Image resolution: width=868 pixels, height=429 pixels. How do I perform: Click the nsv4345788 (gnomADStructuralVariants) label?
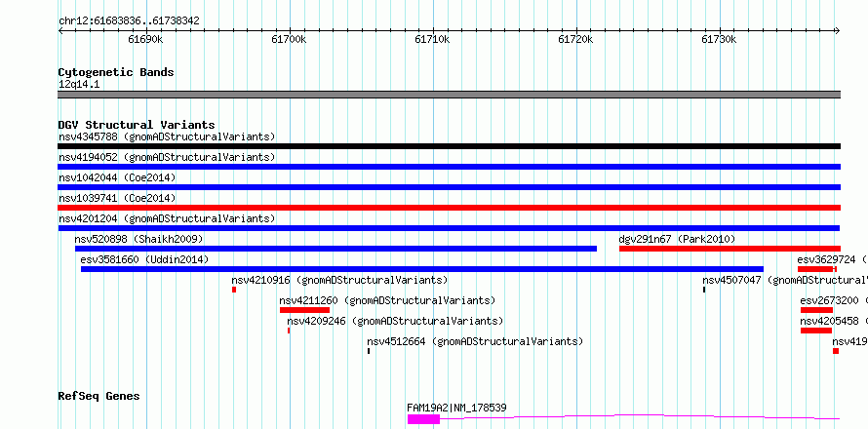[x=167, y=136]
